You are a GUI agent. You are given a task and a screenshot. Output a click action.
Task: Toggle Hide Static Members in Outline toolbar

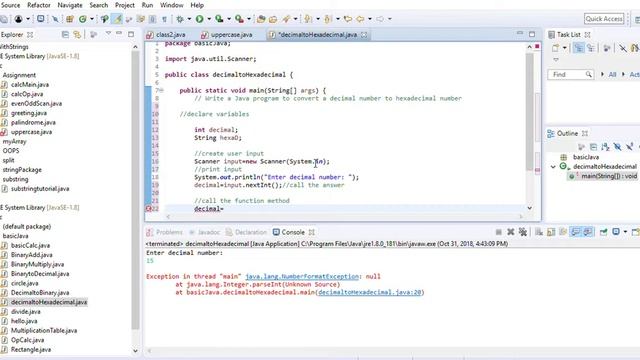coord(629,147)
